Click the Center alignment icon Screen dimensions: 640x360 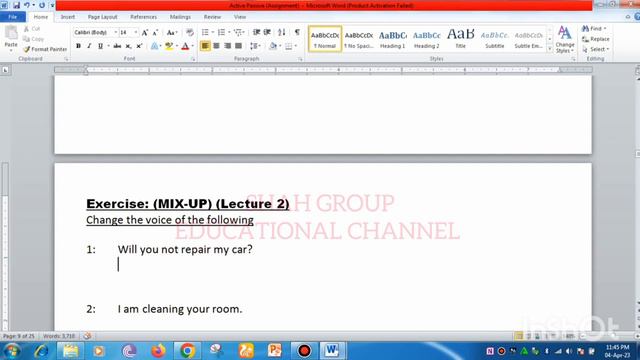click(216, 46)
